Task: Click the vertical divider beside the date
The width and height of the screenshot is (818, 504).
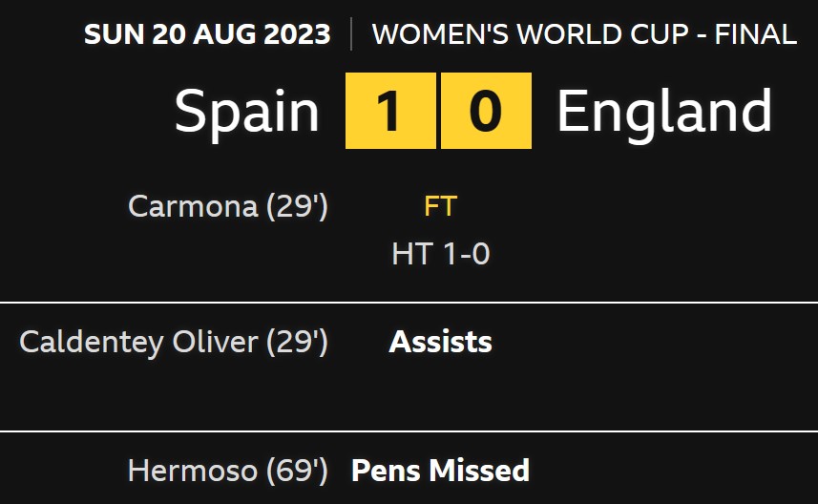Action: [351, 34]
